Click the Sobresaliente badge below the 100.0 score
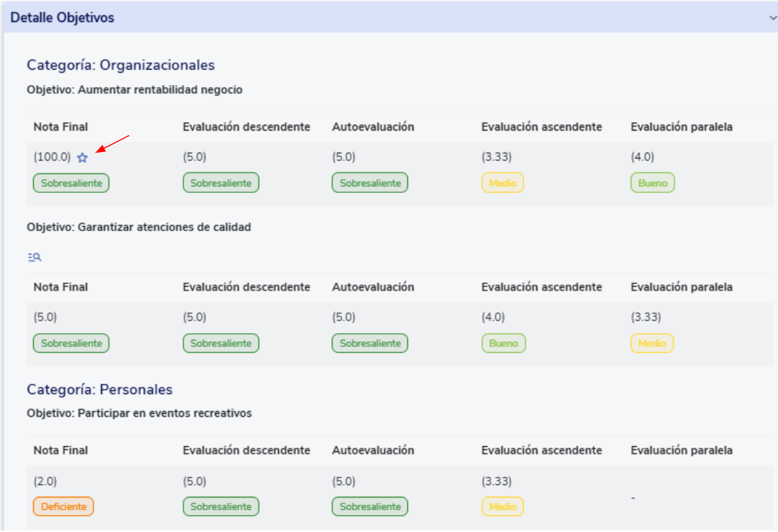The image size is (778, 532). (71, 183)
